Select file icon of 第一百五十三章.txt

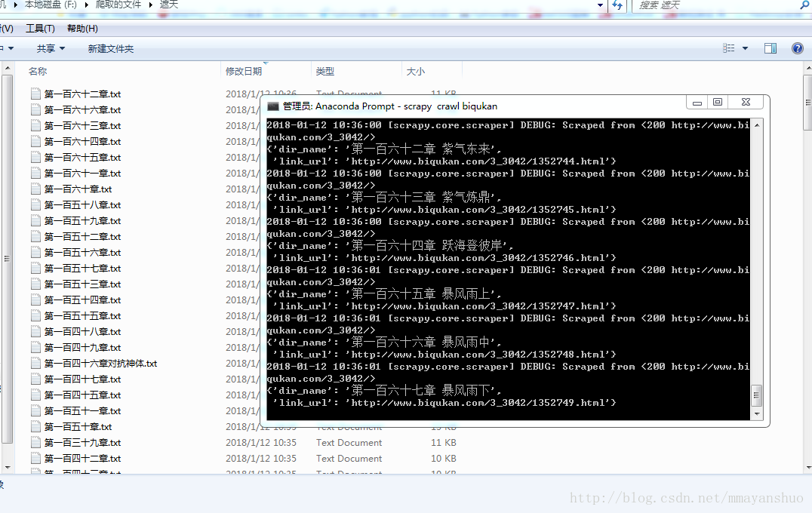[35, 284]
